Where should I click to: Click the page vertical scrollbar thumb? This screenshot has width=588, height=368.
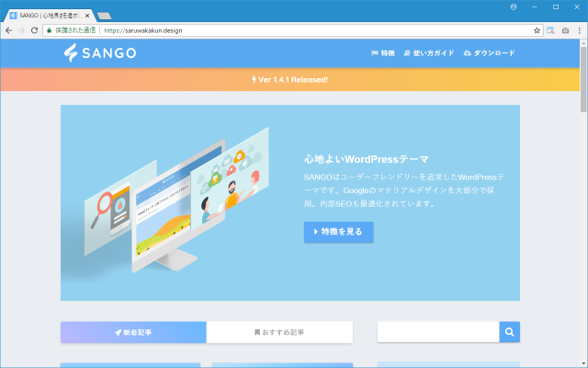583,79
